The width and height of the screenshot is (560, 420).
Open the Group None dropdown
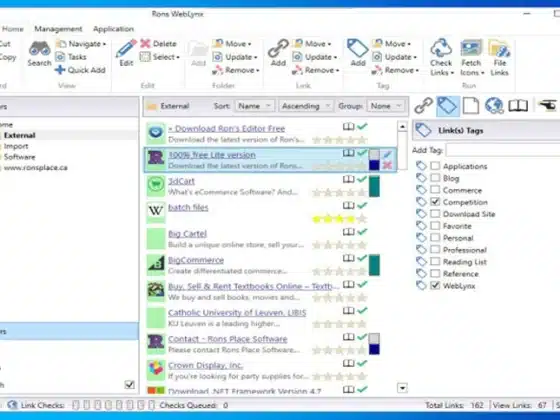tap(386, 106)
